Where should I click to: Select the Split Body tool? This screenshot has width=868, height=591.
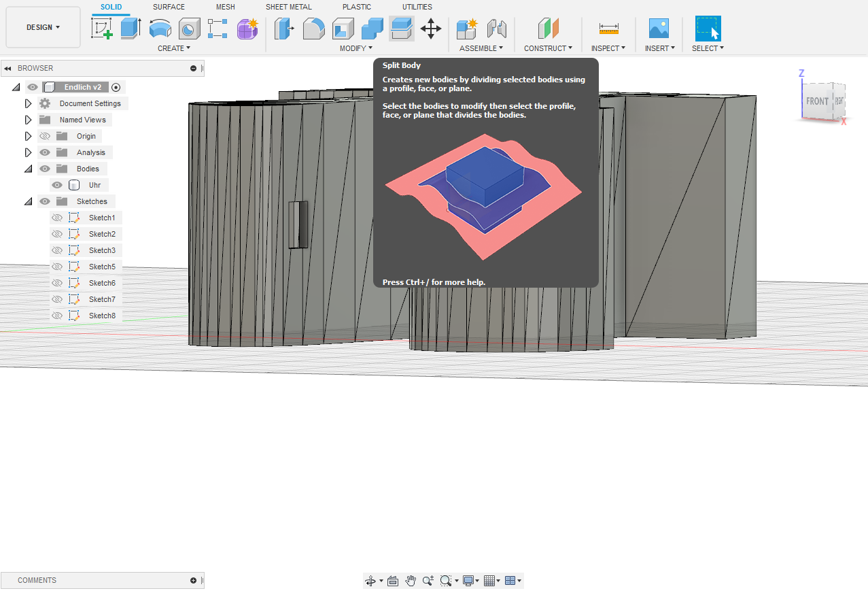(x=401, y=29)
